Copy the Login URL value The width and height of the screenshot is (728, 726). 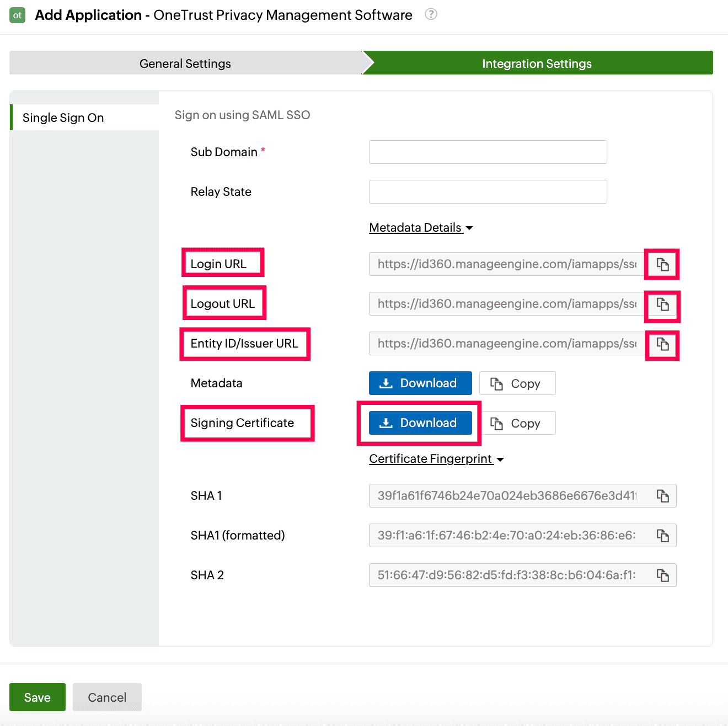pyautogui.click(x=662, y=264)
